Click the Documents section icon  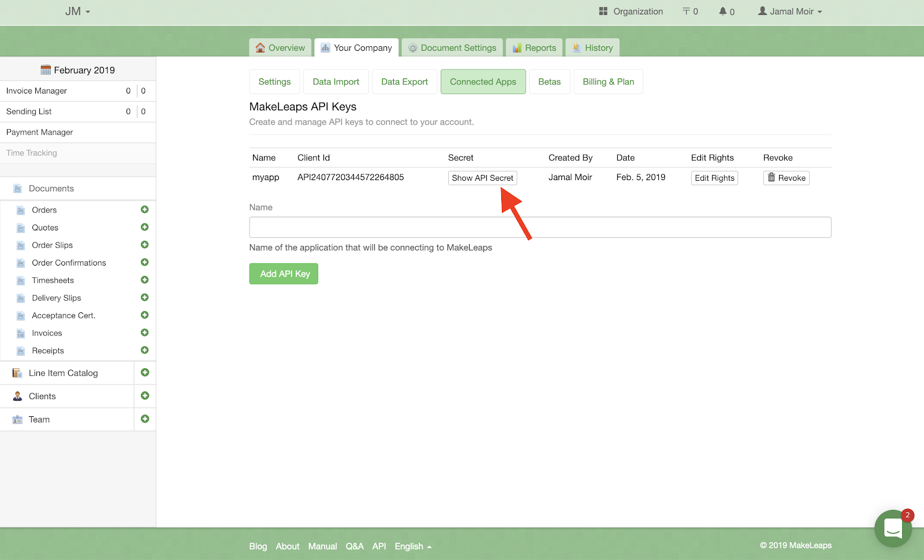coord(18,189)
